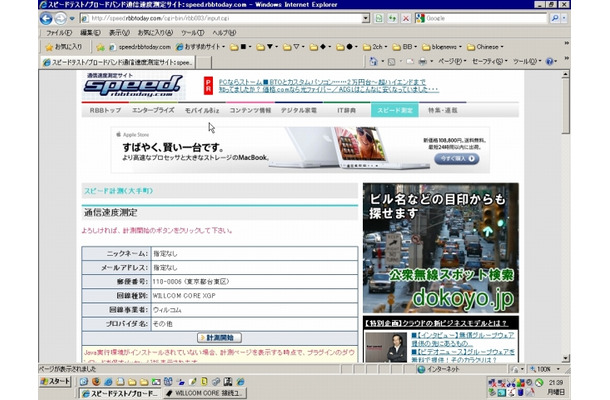The height and width of the screenshot is (400, 610).
Task: Open the speed.rbbtoday.com favorites bar shortcut
Action: pyautogui.click(x=139, y=47)
